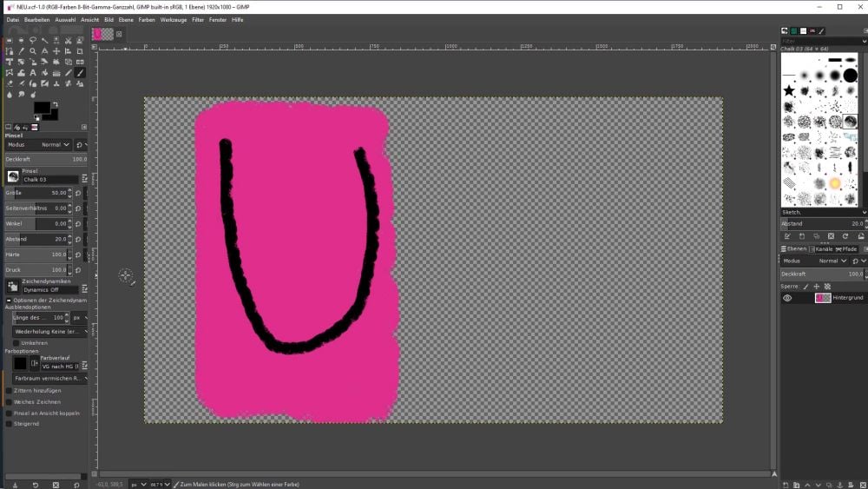Switch to the Kanäle tab
The width and height of the screenshot is (868, 489).
pyautogui.click(x=821, y=248)
